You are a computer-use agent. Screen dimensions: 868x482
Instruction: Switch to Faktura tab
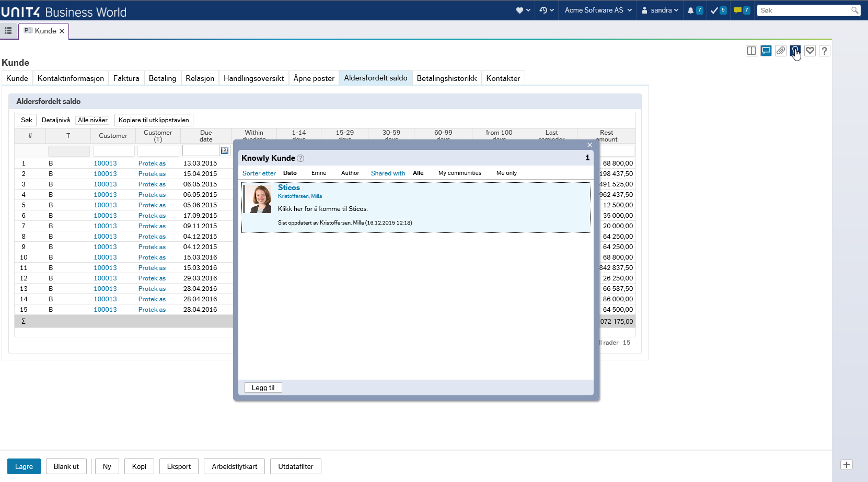click(x=126, y=78)
